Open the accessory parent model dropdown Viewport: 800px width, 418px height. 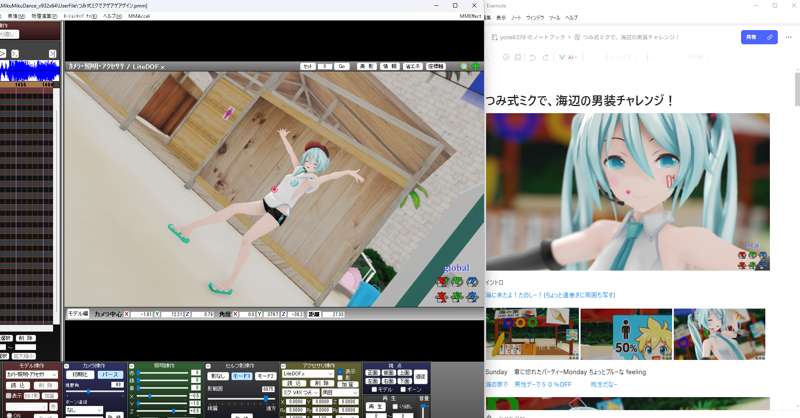tap(301, 392)
